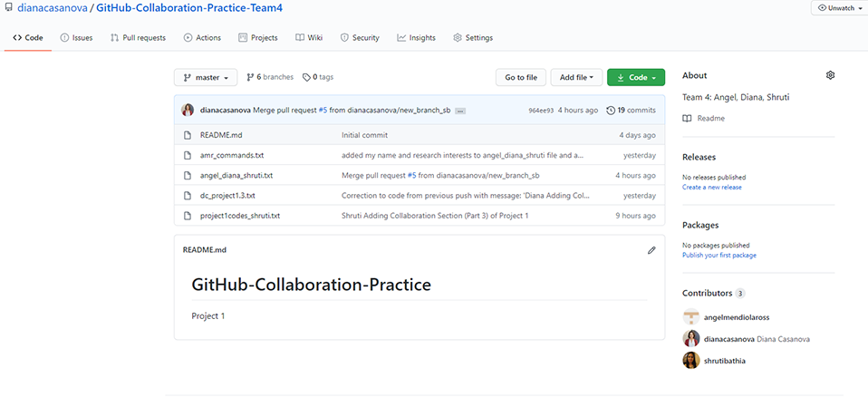The image size is (868, 407).
Task: Open the Insights tab
Action: pos(416,38)
